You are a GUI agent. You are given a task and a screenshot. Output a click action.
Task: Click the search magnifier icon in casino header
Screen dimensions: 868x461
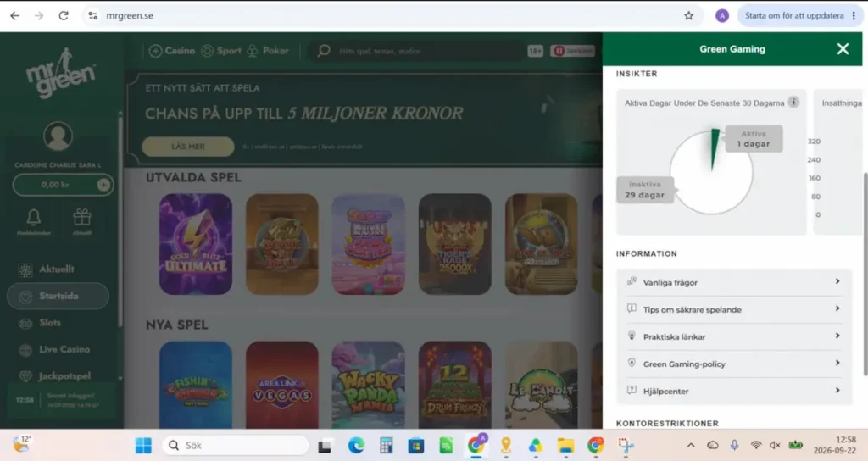(x=324, y=51)
